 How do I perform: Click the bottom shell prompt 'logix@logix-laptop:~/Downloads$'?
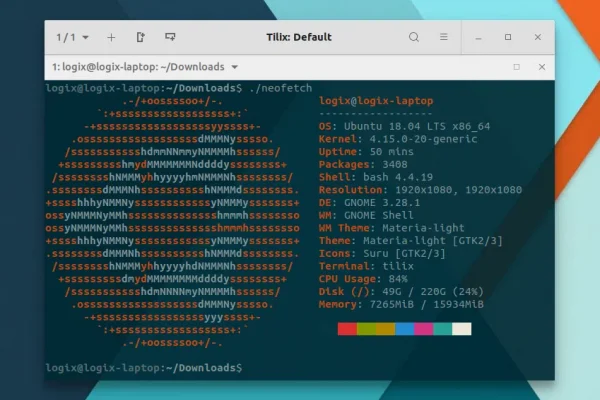pyautogui.click(x=144, y=368)
